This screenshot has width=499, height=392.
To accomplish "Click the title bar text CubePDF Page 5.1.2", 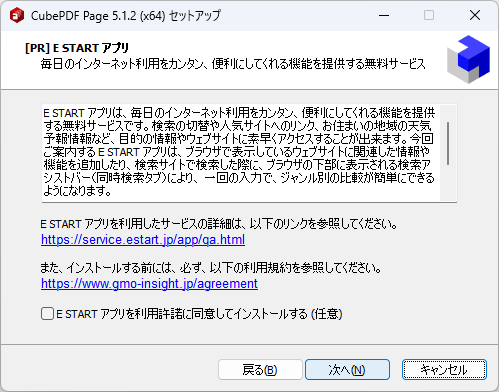I will 98,16.
